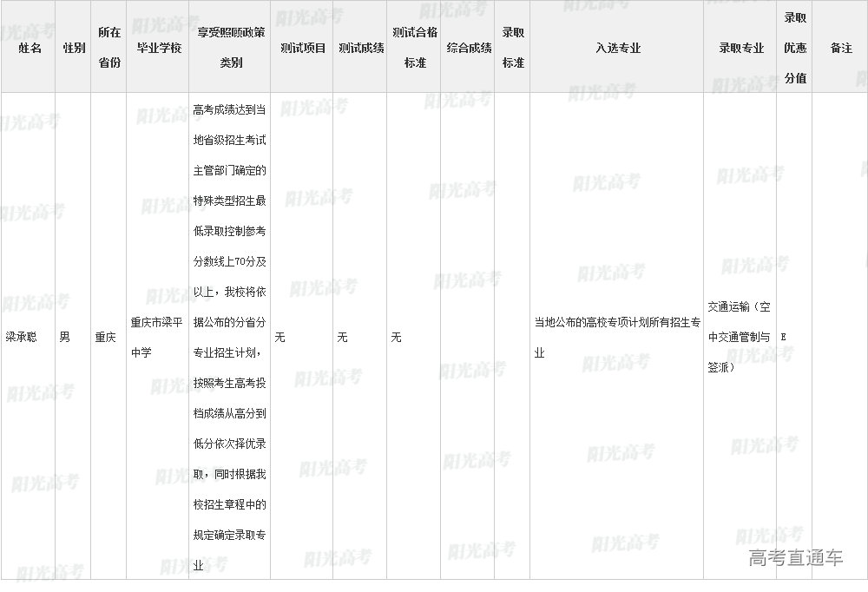Select the 录取专业 column header
The width and height of the screenshot is (868, 592).
click(740, 48)
